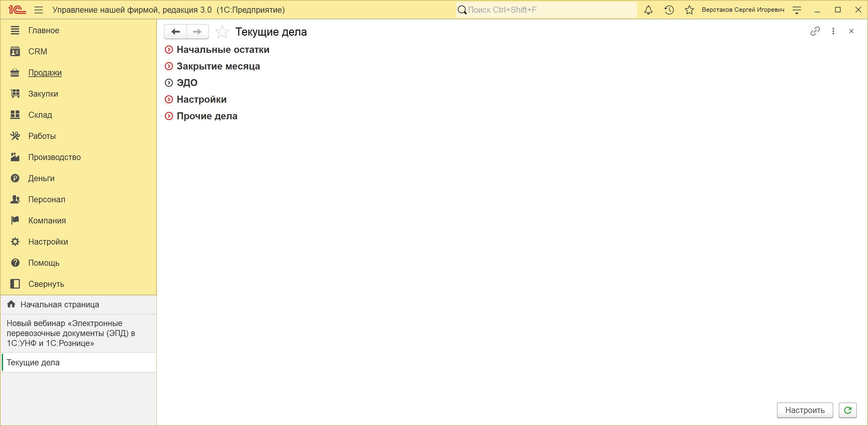
Task: Click the 1C logo icon
Action: [x=17, y=10]
